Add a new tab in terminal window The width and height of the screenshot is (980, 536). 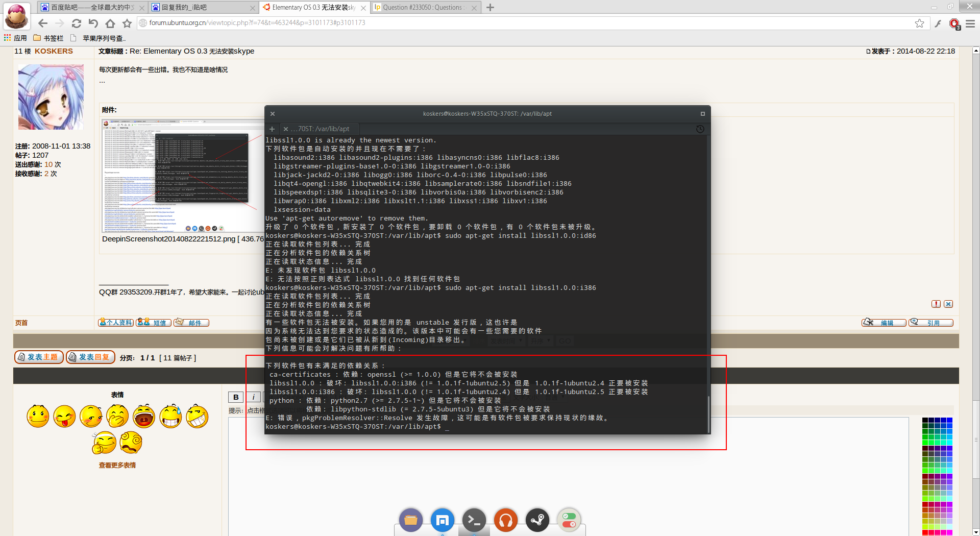tap(272, 129)
